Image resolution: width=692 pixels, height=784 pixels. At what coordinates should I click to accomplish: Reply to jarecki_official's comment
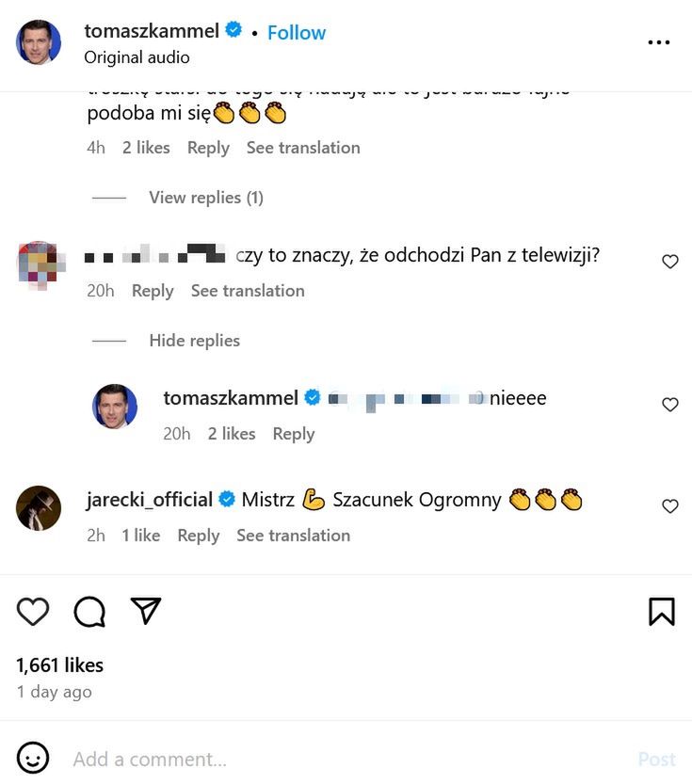198,536
